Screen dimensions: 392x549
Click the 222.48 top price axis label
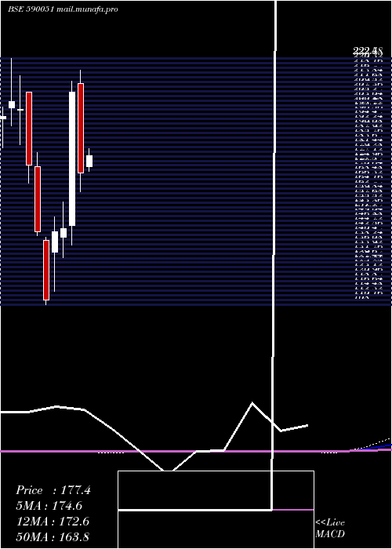368,51
